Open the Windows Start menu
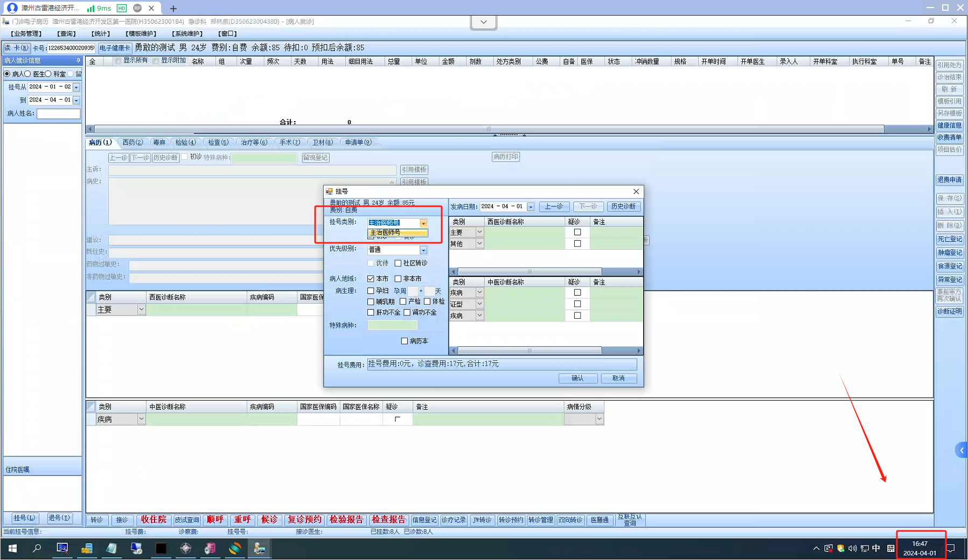968x560 pixels. [x=12, y=549]
